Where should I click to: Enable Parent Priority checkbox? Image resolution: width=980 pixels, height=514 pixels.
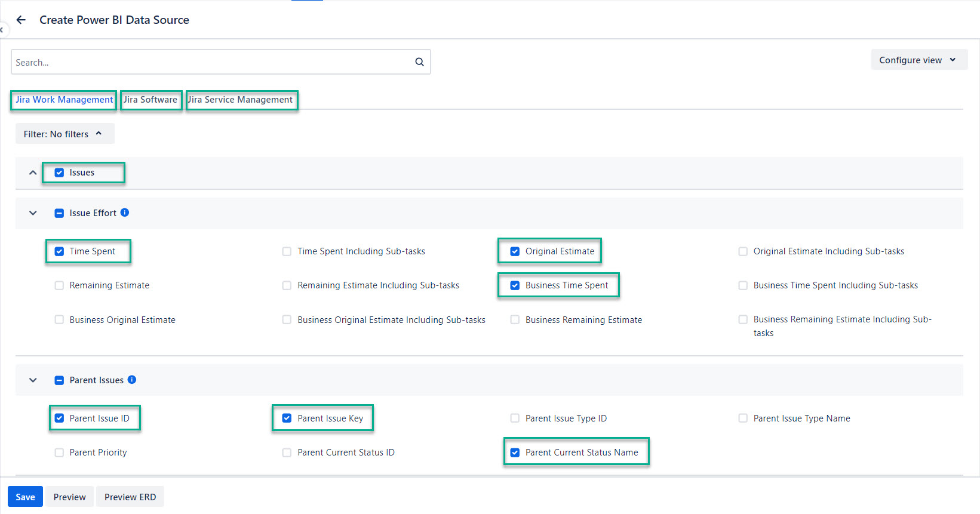(59, 453)
